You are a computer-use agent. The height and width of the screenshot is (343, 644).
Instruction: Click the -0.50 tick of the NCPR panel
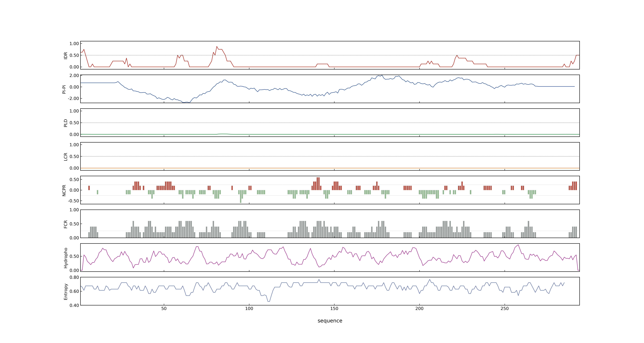click(73, 201)
